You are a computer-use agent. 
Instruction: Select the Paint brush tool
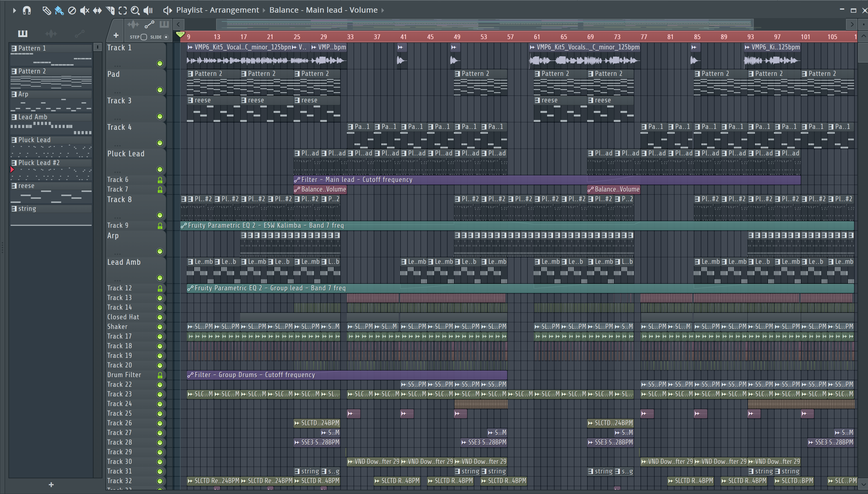[59, 11]
